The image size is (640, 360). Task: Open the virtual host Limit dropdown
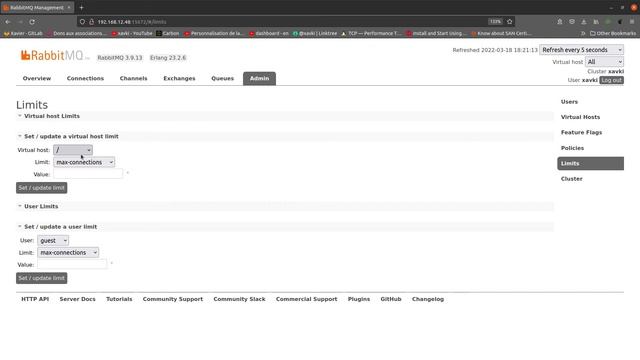[84, 162]
